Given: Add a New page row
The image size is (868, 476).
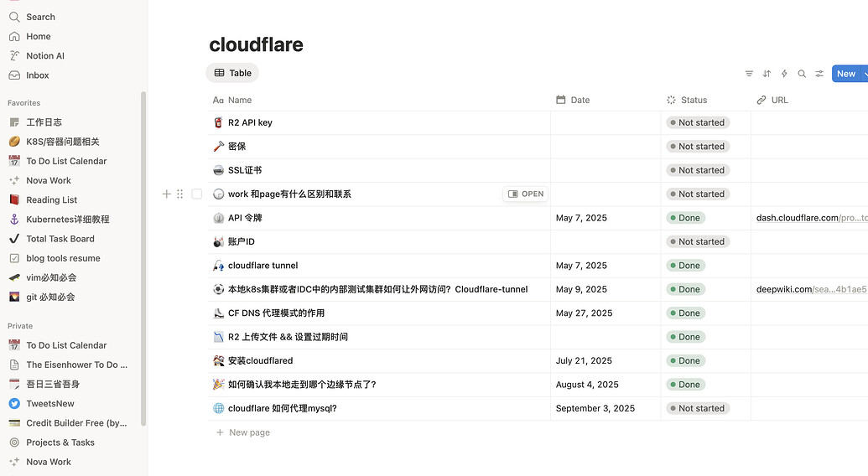Looking at the screenshot, I should (243, 432).
